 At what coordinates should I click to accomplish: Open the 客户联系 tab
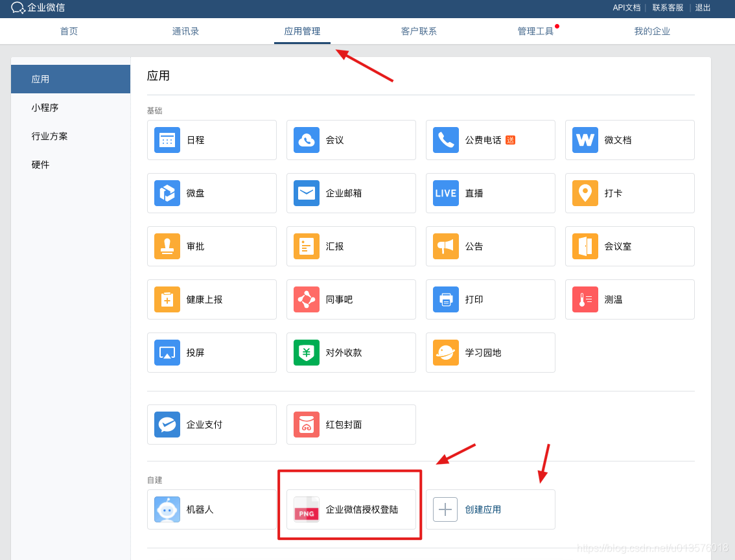(x=419, y=31)
